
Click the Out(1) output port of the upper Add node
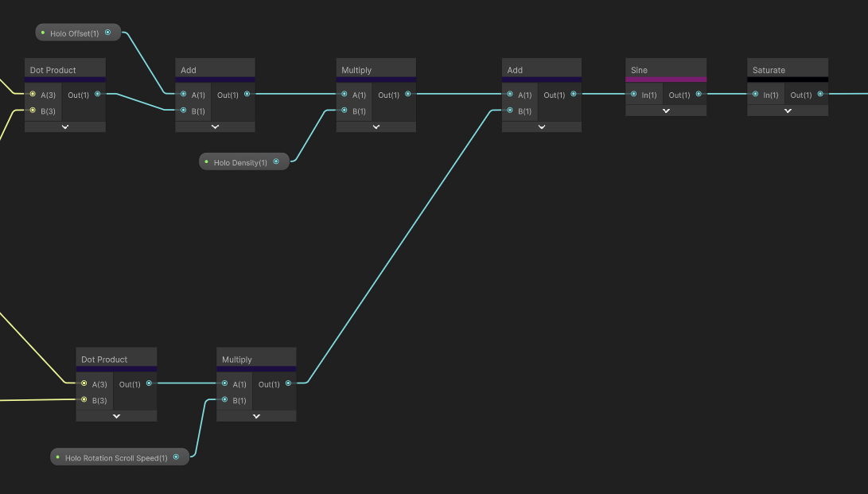[248, 94]
